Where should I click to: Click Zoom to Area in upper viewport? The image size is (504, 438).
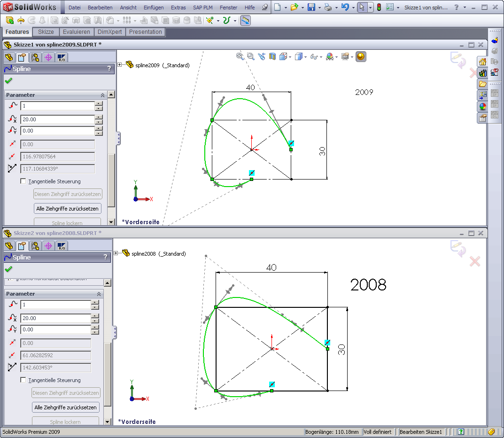[x=250, y=56]
